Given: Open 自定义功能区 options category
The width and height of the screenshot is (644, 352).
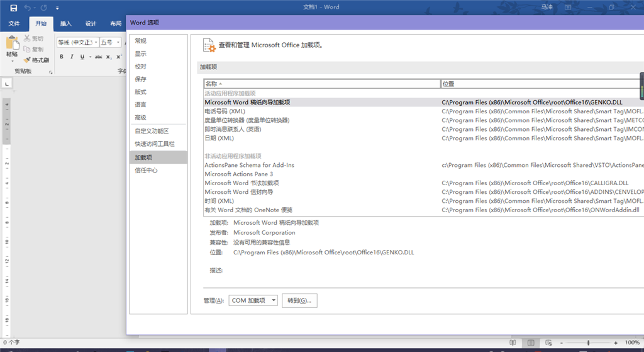Looking at the screenshot, I should (x=158, y=131).
